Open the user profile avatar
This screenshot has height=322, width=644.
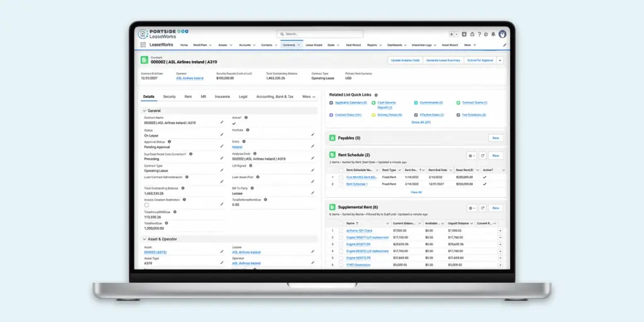502,34
